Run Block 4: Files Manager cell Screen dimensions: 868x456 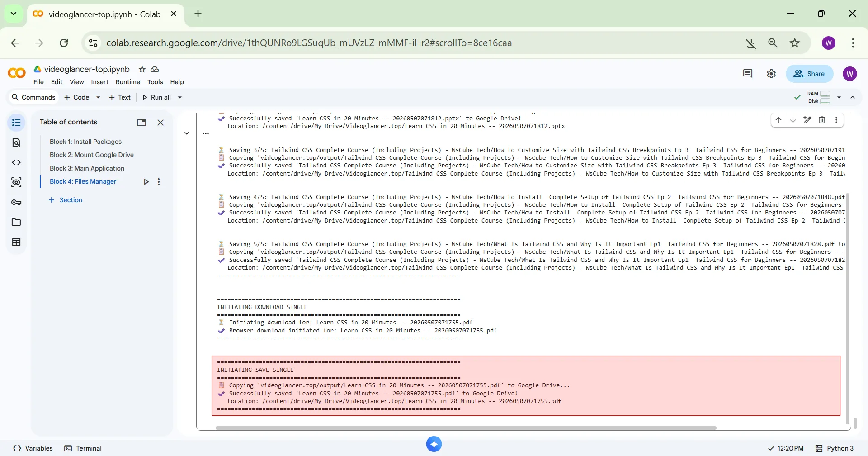(x=146, y=182)
